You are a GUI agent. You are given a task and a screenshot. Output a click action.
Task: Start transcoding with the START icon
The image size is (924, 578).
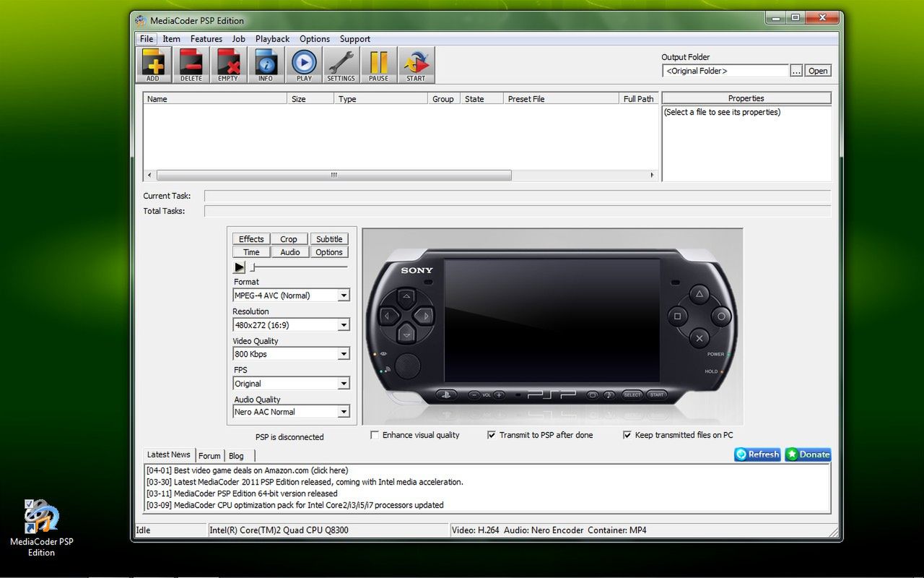[x=416, y=64]
